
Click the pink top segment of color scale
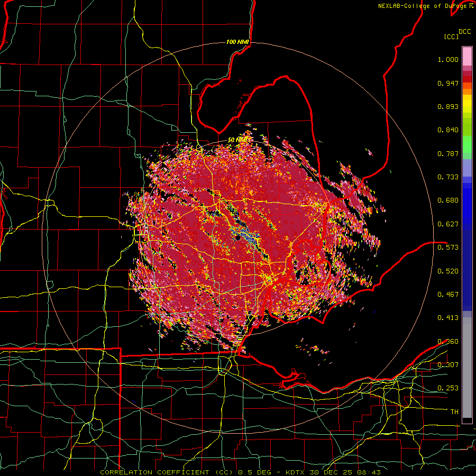pyautogui.click(x=467, y=56)
